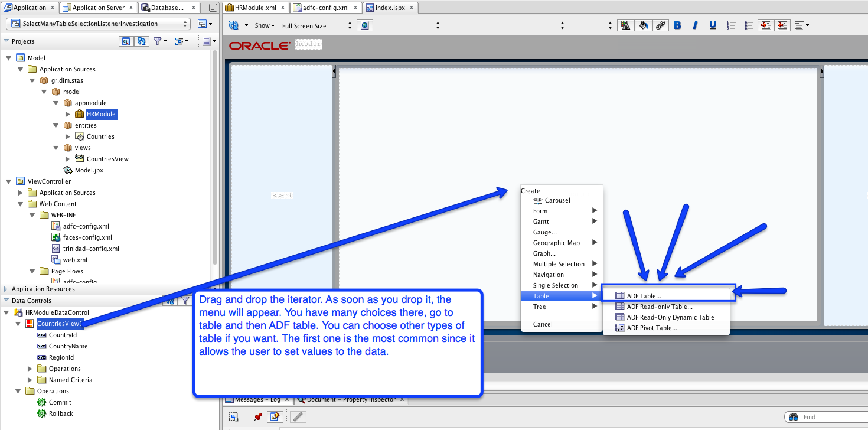The image size is (868, 430).
Task: Click the foreground text color icon
Action: [625, 25]
